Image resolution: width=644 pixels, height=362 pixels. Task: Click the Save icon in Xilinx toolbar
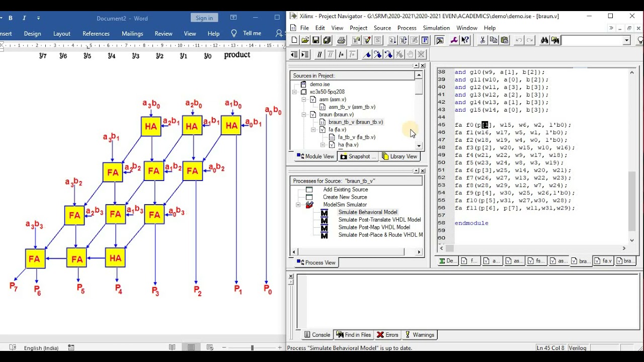pos(316,40)
